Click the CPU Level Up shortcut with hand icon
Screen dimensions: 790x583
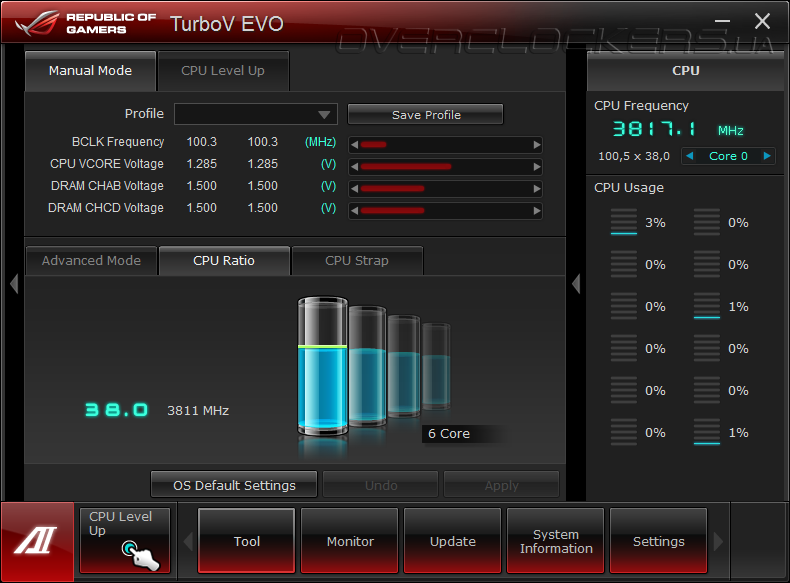click(x=125, y=540)
